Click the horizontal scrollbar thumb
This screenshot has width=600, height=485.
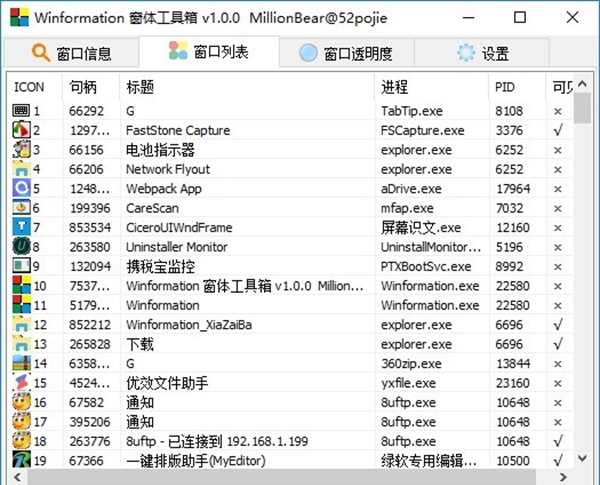280,477
